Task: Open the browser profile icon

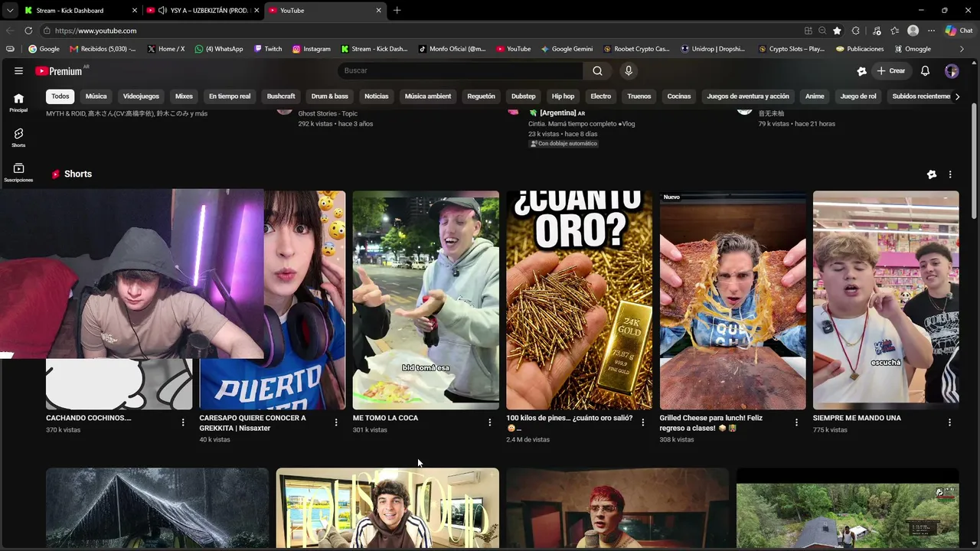Action: coord(913,31)
